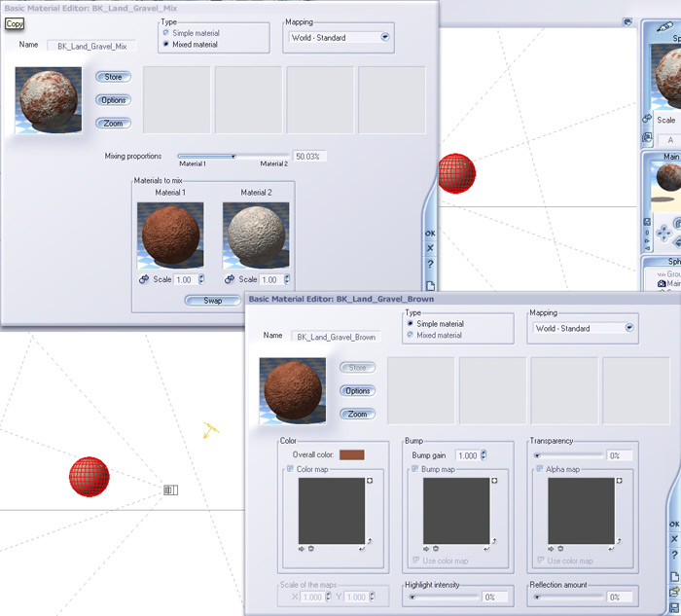Open help (?) in Gravel_Brown editor
681x616 pixels.
(x=674, y=555)
